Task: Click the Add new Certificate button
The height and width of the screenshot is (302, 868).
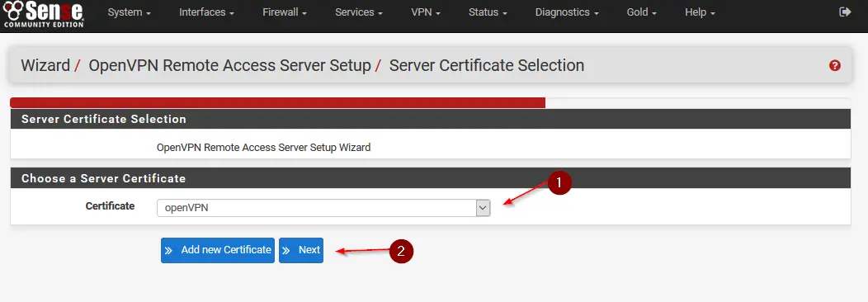Action: coord(218,251)
